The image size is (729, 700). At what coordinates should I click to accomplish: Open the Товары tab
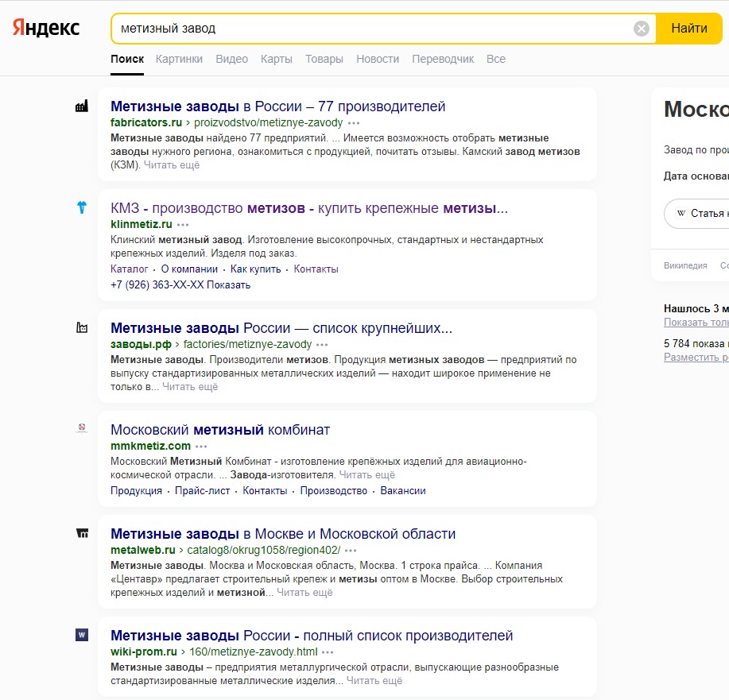[x=324, y=60]
